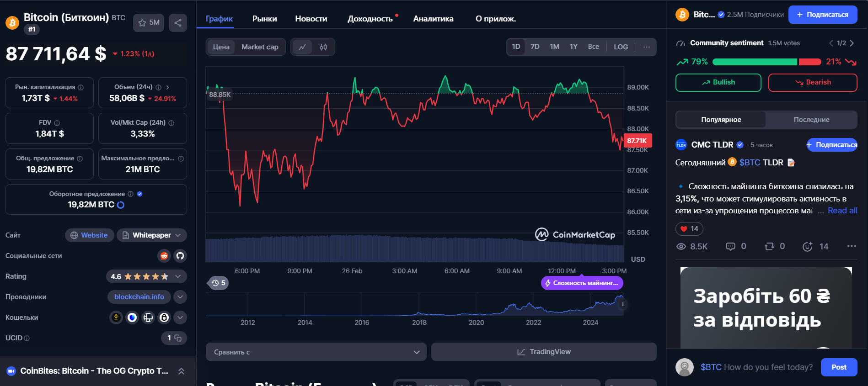Viewport: 868px width, 386px height.
Task: Go to next community sentiment page arrow
Action: pos(852,43)
